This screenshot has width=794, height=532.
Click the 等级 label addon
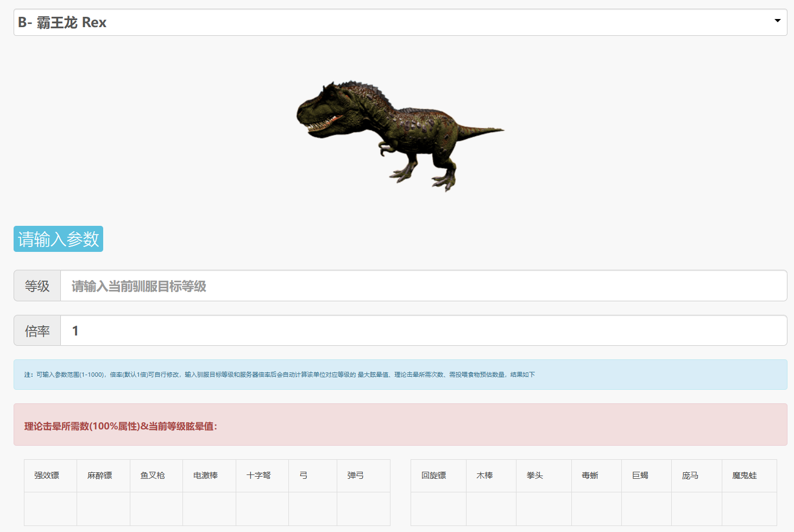tap(37, 286)
